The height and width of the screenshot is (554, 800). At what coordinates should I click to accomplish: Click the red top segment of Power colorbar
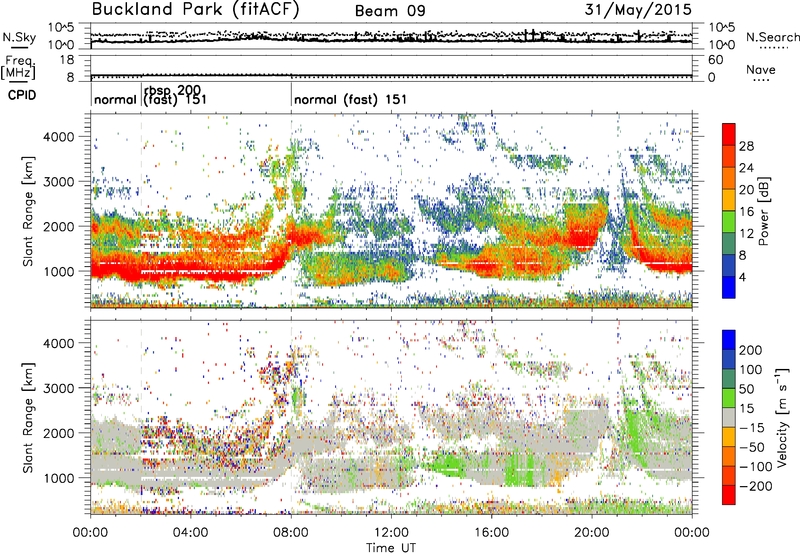click(x=729, y=134)
